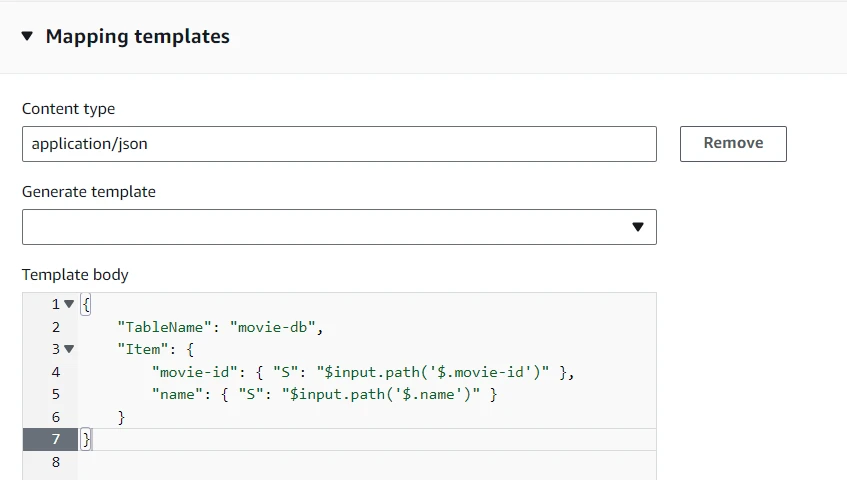Click the Mapping templates heading text
Viewport: 847px width, 480px height.
[x=137, y=36]
